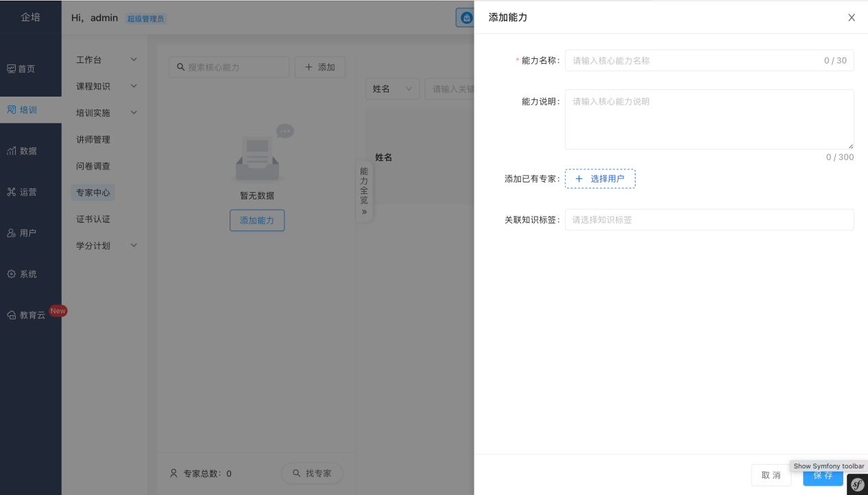Select 专家中心 menu item
The image size is (868, 495).
[93, 193]
